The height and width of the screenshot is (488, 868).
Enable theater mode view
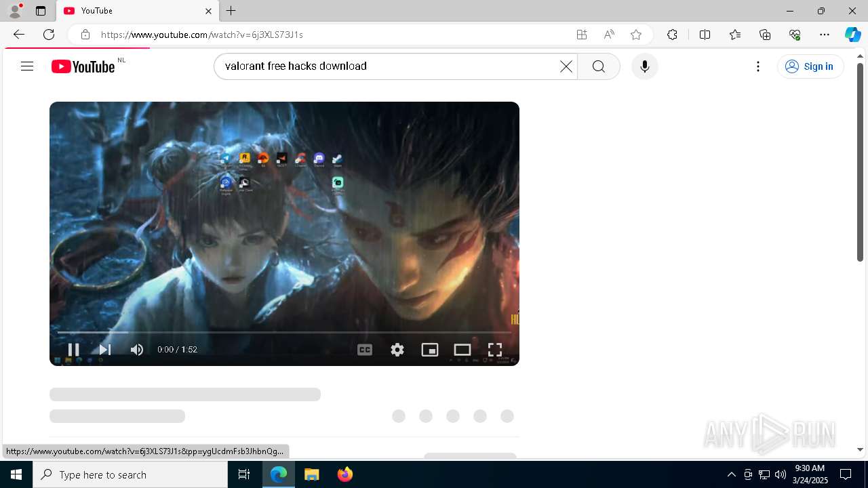pyautogui.click(x=462, y=350)
